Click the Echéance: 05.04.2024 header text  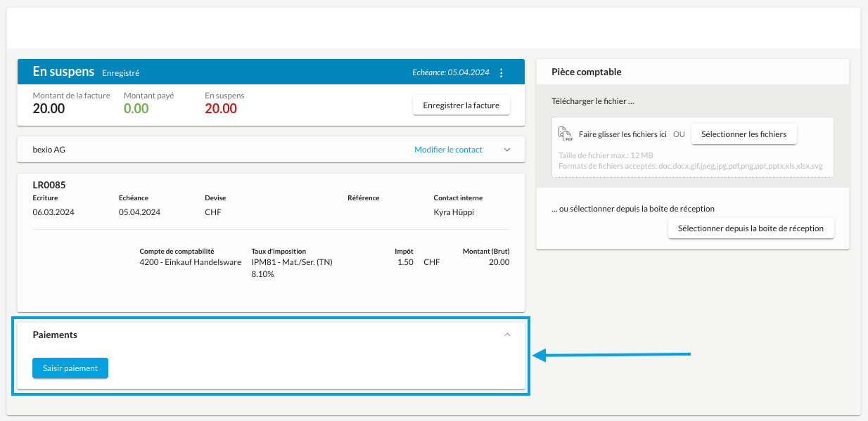(451, 72)
